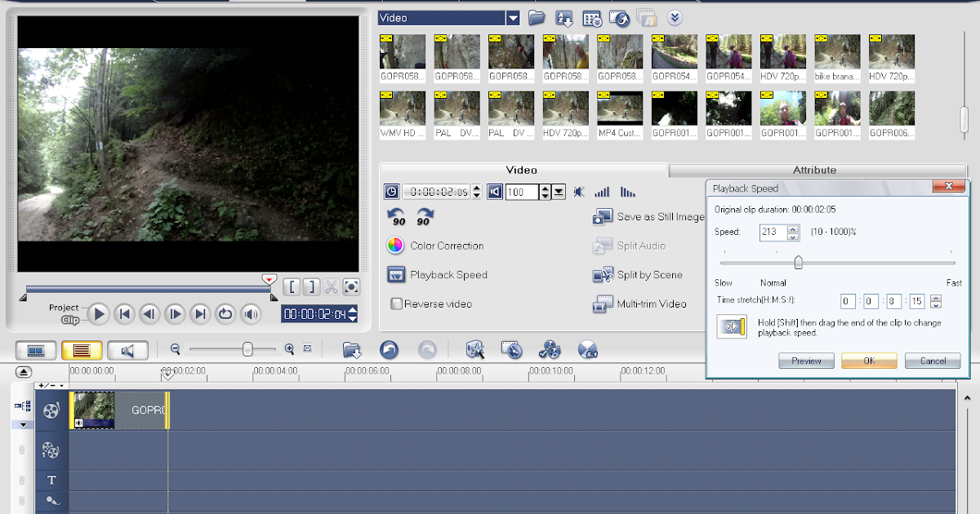Click OK in Playback Speed dialog
Screen dimensions: 980x514
[x=868, y=361]
